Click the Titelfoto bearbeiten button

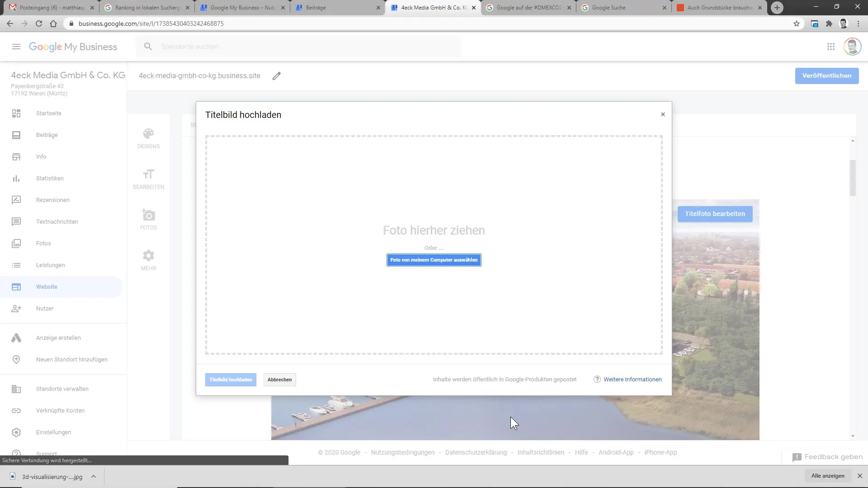coord(715,214)
